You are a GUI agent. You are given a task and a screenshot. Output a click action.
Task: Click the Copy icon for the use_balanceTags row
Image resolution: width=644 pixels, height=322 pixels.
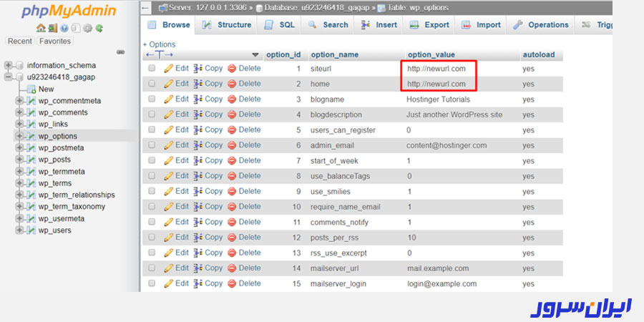pos(198,176)
